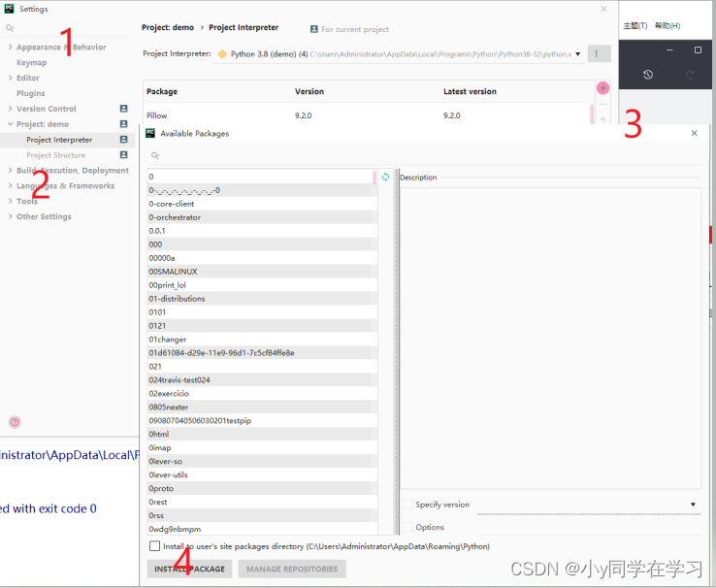Close the Available Packages dialog
Image resolution: width=716 pixels, height=588 pixels.
pos(694,133)
